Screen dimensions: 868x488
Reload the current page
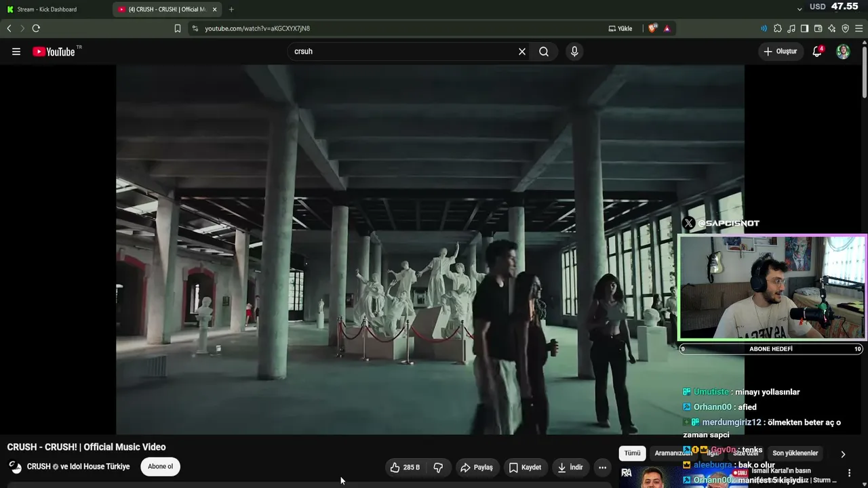coord(36,28)
